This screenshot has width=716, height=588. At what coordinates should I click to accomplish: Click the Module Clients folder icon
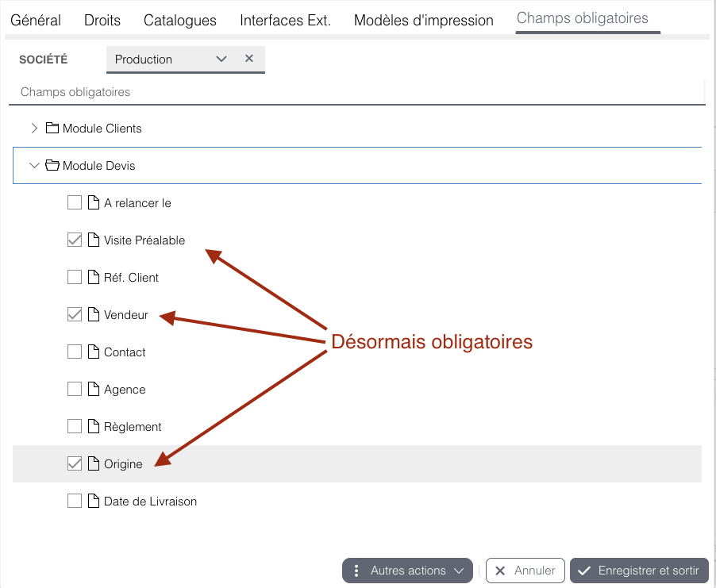[52, 129]
